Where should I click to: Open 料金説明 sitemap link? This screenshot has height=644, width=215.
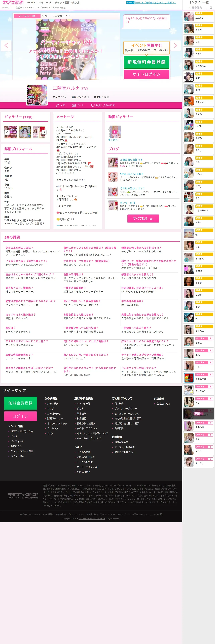81,418
